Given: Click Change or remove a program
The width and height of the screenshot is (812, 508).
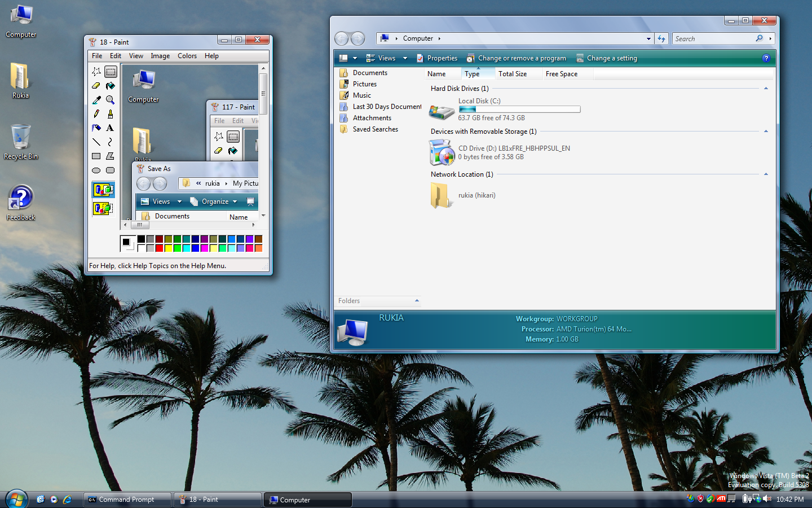Looking at the screenshot, I should [522, 58].
